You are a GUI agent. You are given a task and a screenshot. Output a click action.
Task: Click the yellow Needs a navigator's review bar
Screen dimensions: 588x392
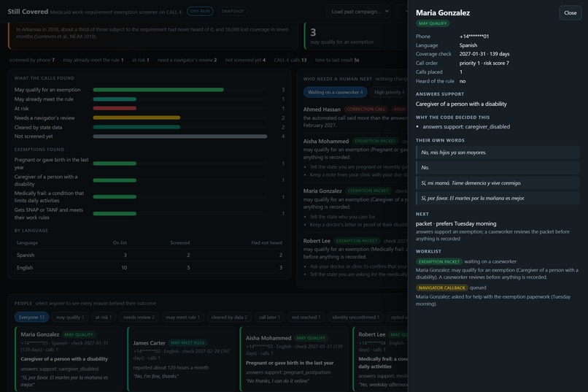click(136, 118)
